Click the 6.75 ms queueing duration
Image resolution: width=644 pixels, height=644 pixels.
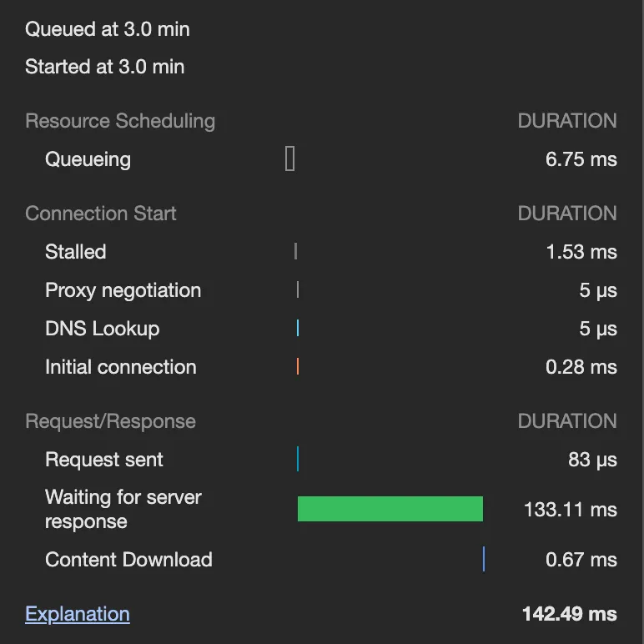coord(581,159)
